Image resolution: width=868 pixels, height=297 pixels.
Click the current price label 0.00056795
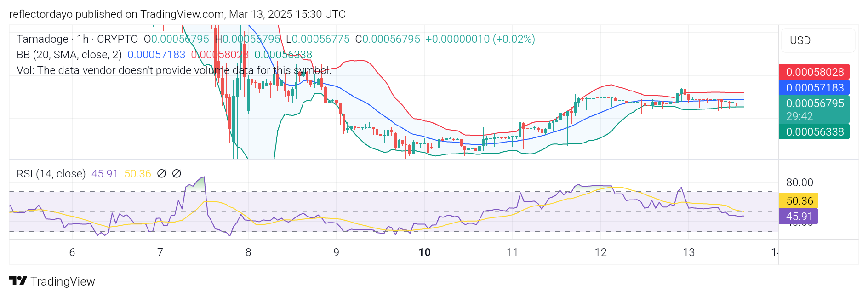click(x=814, y=103)
